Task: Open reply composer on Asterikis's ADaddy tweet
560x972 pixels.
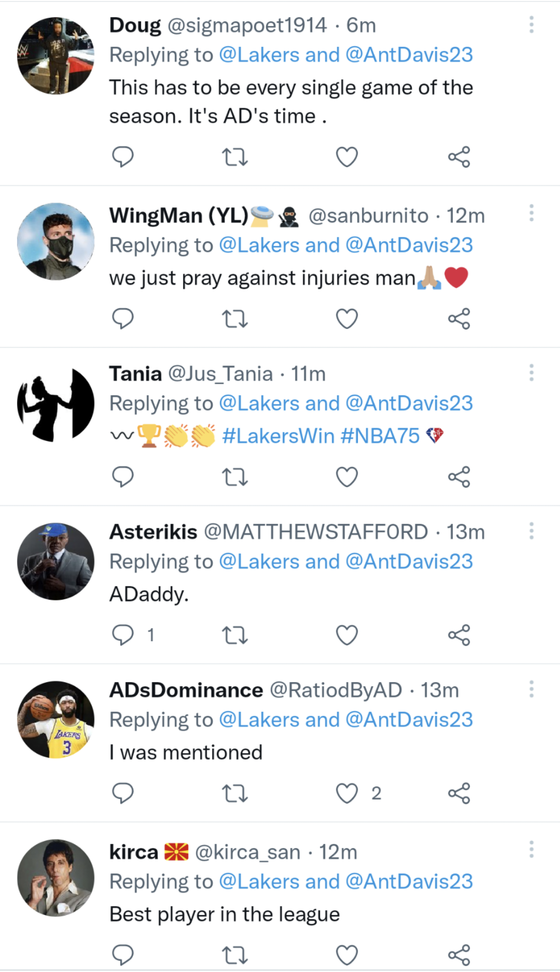Action: pyautogui.click(x=123, y=635)
